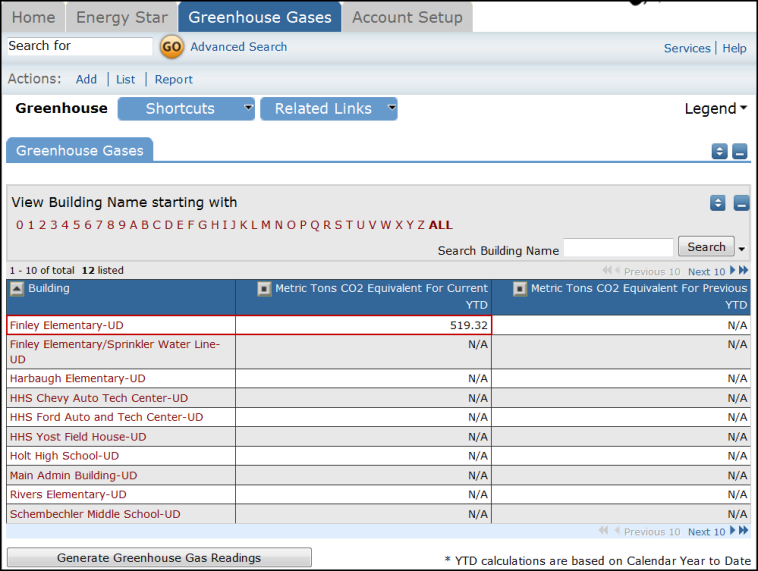
Task: Select the Greenhouse Gases section tab
Action: click(x=80, y=150)
